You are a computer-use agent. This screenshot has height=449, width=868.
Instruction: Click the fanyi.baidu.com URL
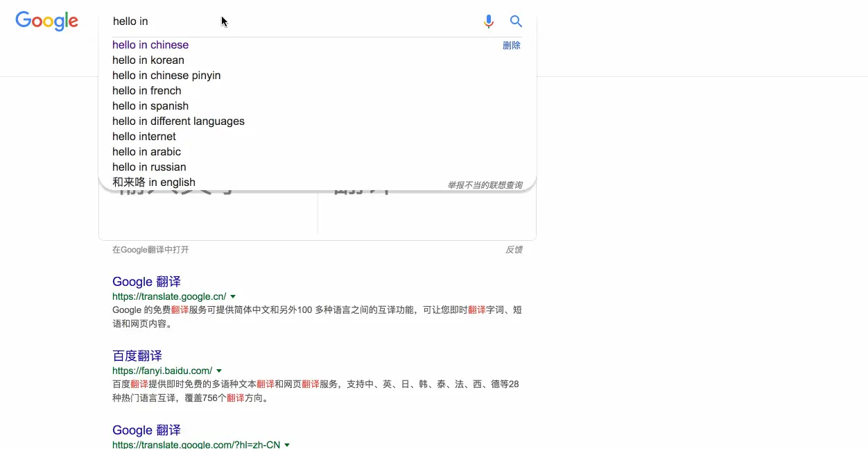[162, 371]
